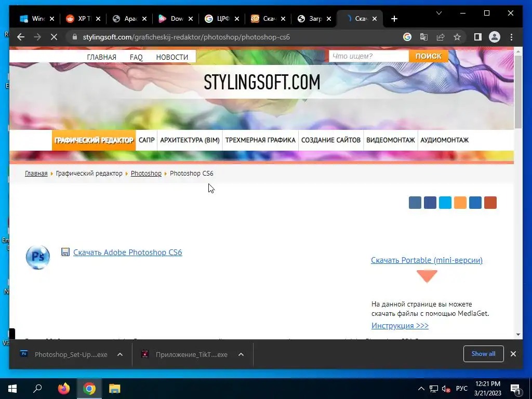Expand options for Photoshop_Set-Up exe download
This screenshot has width=532, height=399.
120,354
